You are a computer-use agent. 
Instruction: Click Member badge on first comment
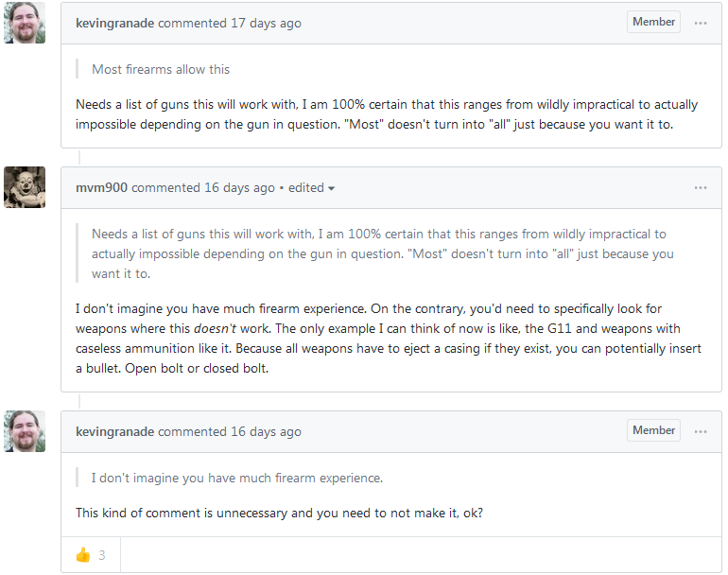653,22
